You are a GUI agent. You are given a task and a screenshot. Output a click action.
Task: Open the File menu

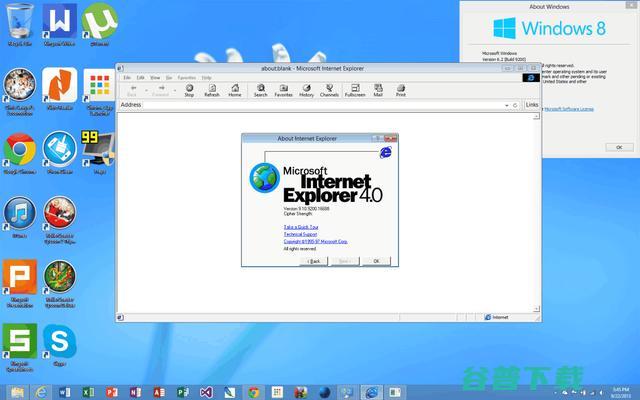(127, 77)
